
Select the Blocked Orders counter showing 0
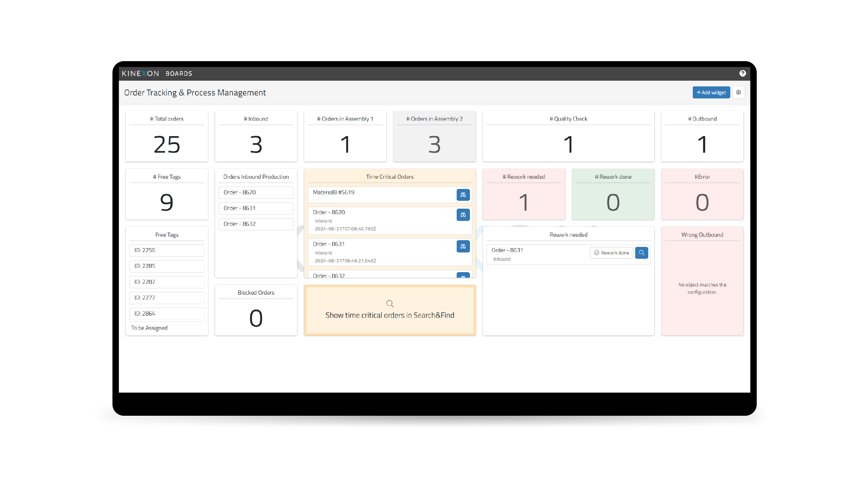256,310
